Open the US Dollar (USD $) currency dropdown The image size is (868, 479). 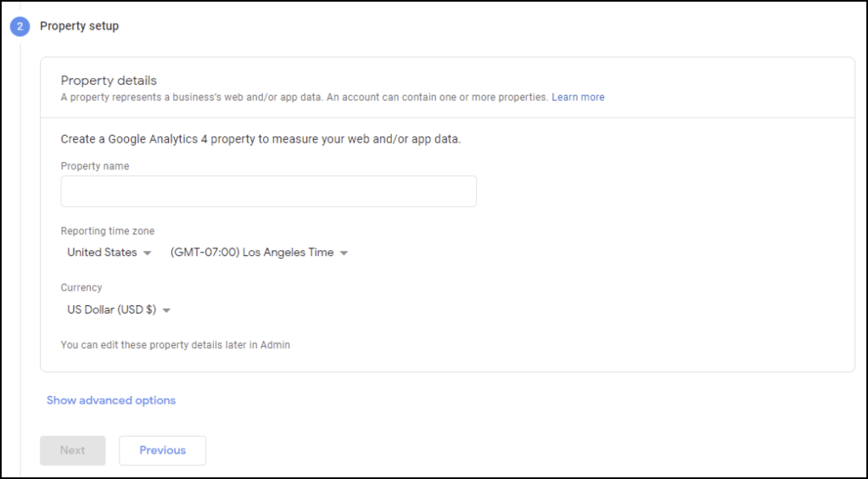click(x=112, y=310)
